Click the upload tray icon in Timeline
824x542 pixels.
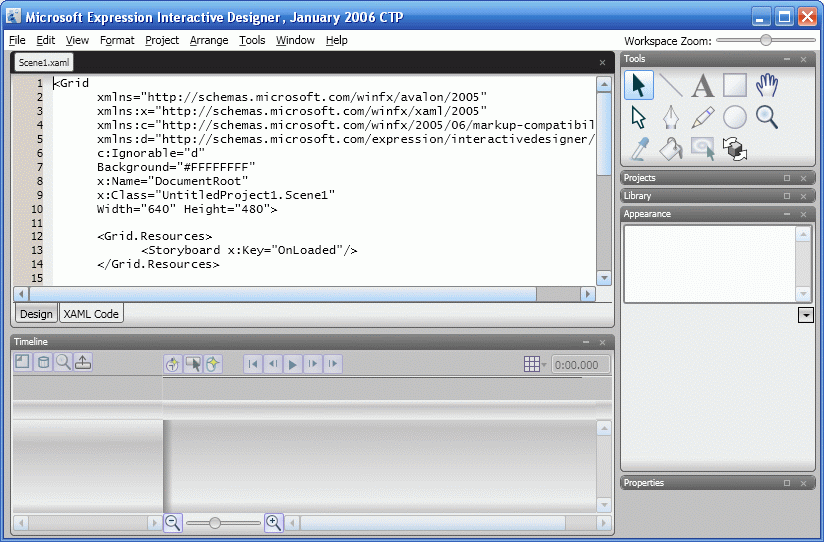pos(83,362)
